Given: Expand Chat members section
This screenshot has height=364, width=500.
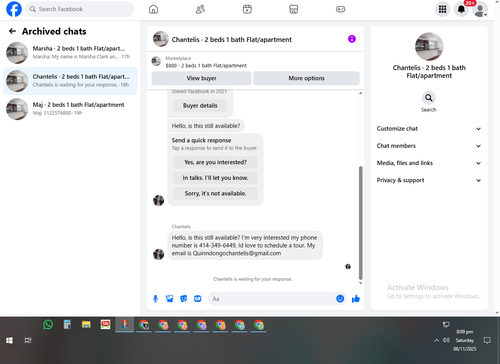Looking at the screenshot, I should [x=429, y=146].
